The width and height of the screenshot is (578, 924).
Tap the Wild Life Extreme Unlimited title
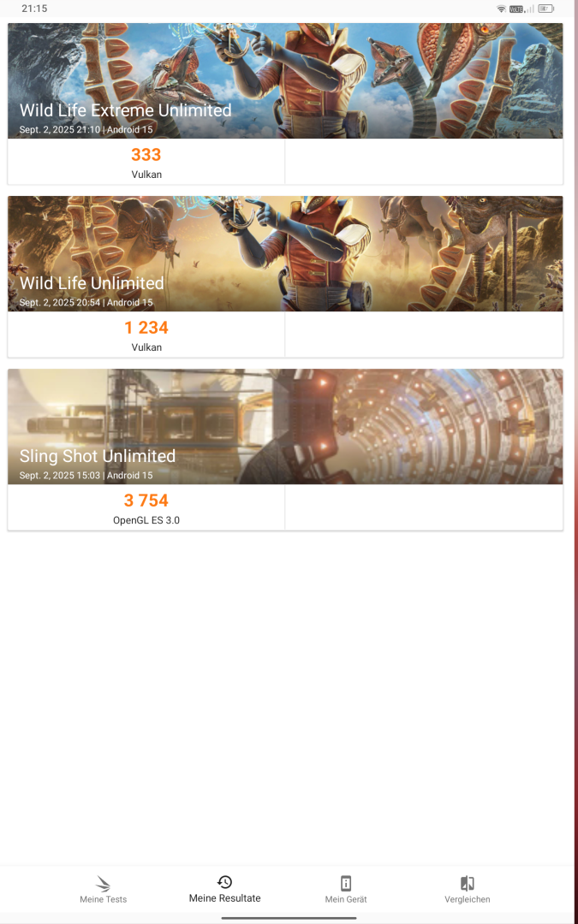point(126,110)
